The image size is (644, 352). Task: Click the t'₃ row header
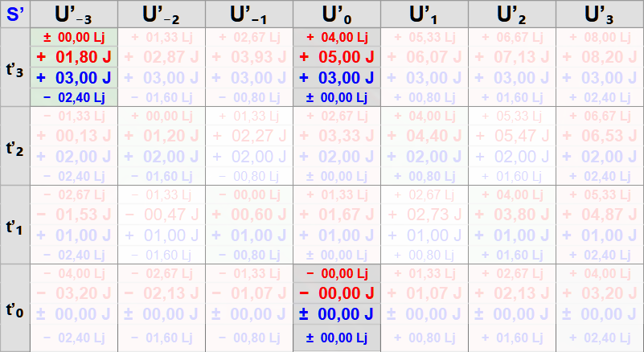15,68
